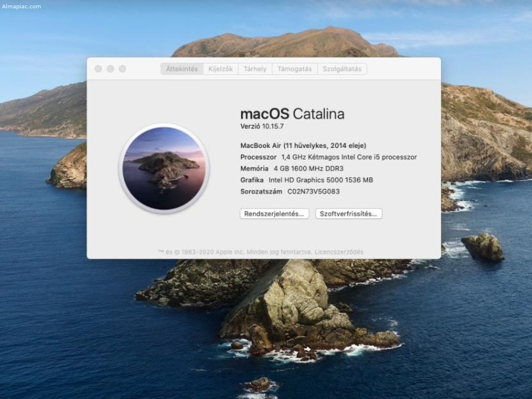The width and height of the screenshot is (532, 399).
Task: Click the Verzió 10.15.7 version text
Action: pyautogui.click(x=262, y=126)
